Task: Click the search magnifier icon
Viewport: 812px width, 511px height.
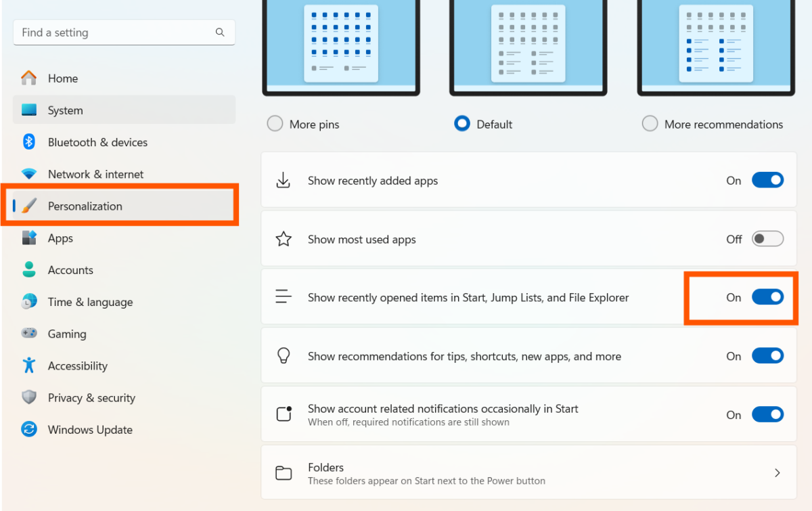Action: click(x=220, y=32)
